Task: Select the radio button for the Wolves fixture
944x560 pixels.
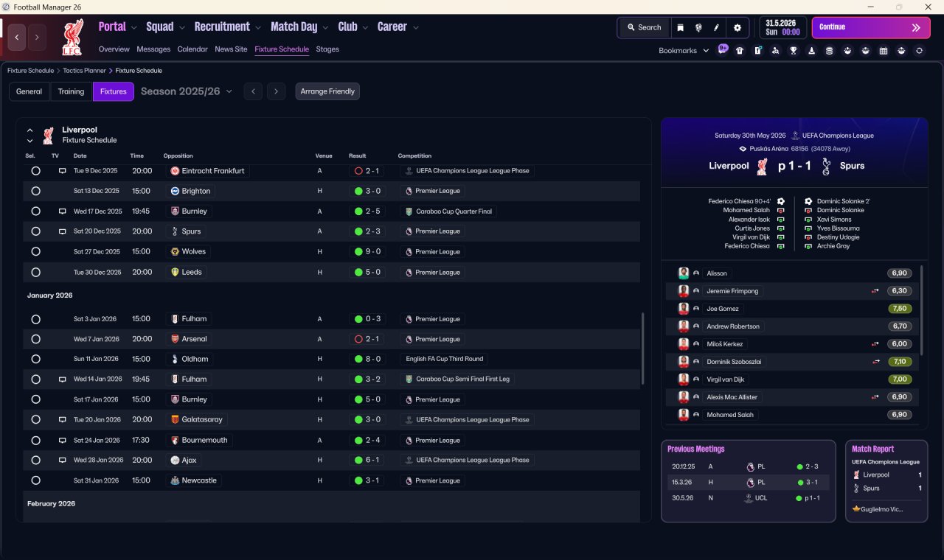Action: click(x=35, y=252)
